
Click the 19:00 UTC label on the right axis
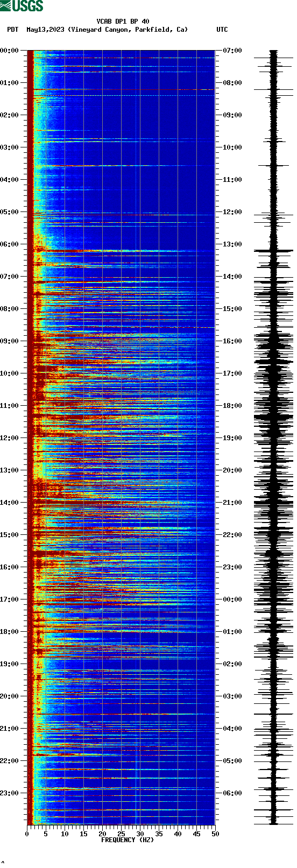[232, 438]
